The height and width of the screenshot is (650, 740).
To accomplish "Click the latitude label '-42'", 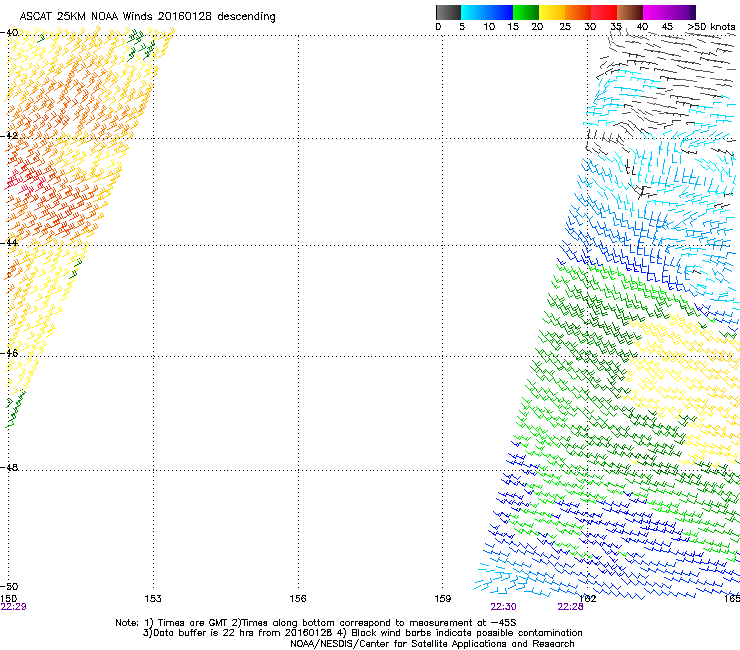I will click(9, 136).
